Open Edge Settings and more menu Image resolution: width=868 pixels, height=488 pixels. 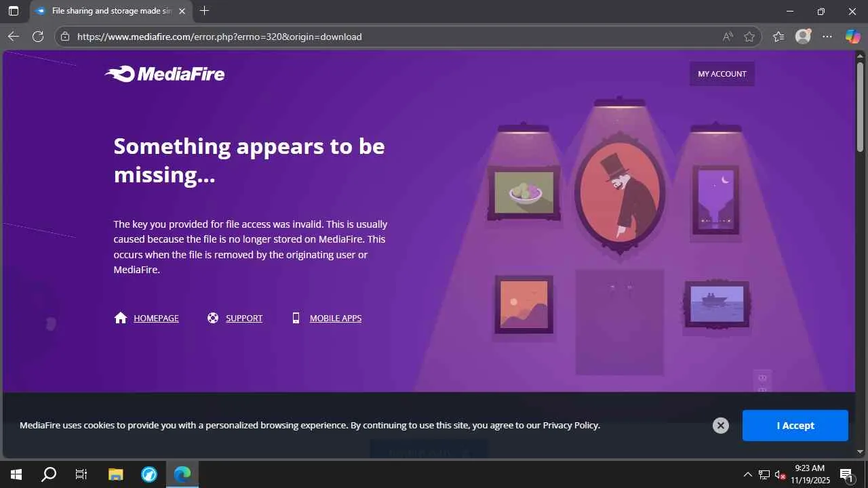tap(827, 37)
